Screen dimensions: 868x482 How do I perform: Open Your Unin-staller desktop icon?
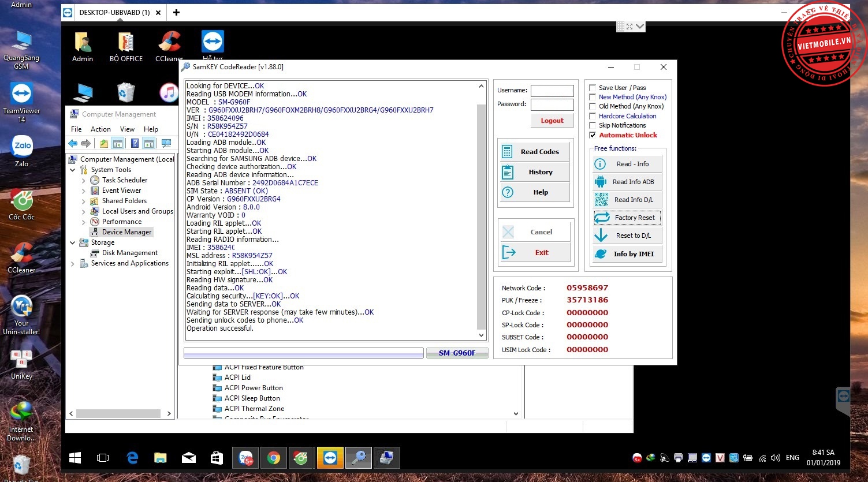(22, 315)
